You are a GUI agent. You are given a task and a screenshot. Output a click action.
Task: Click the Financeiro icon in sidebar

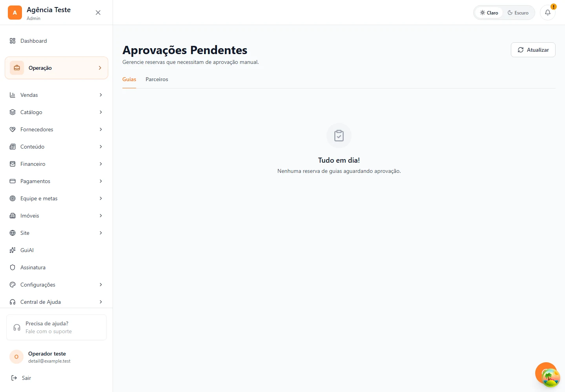[13, 164]
